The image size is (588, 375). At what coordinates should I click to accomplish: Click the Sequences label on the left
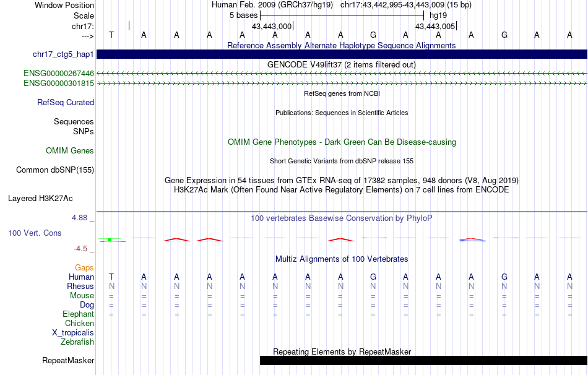point(74,121)
